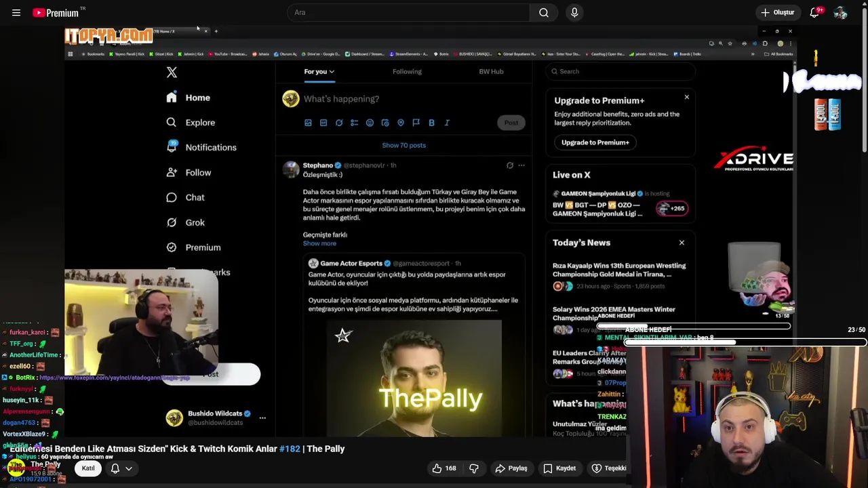Image resolution: width=868 pixels, height=488 pixels.
Task: Add a poll in composer
Action: pos(354,123)
